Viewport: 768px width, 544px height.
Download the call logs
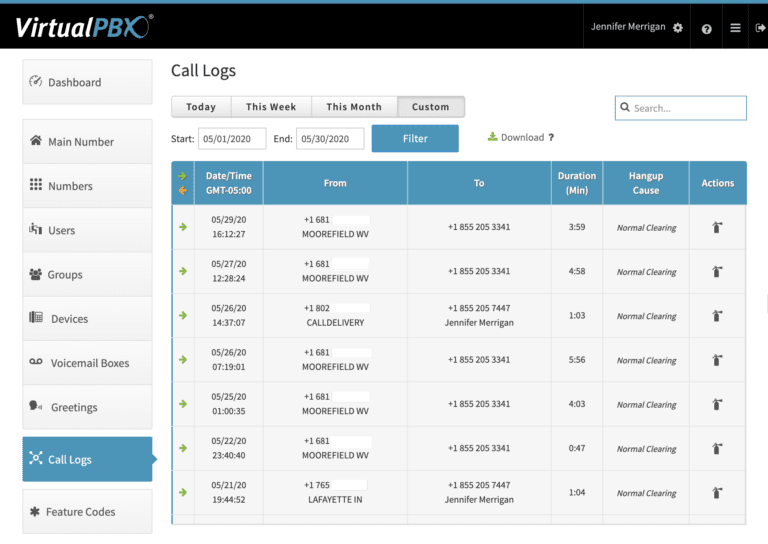click(x=516, y=138)
